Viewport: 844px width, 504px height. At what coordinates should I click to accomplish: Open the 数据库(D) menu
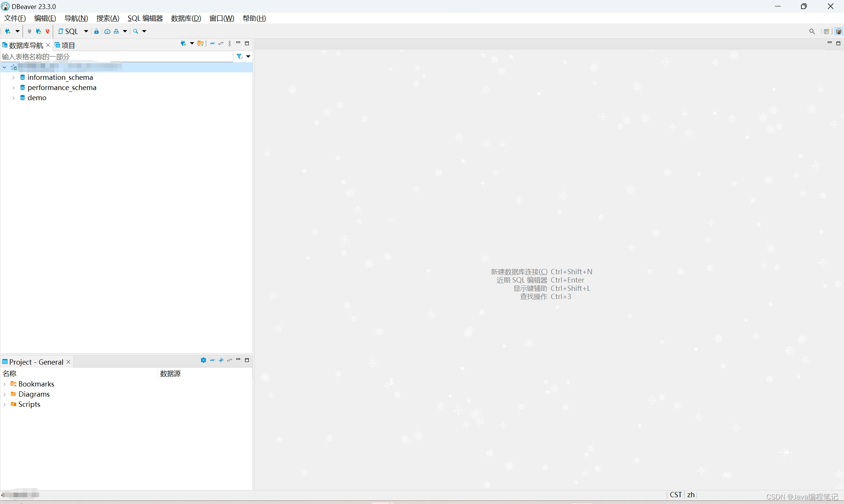coord(186,18)
